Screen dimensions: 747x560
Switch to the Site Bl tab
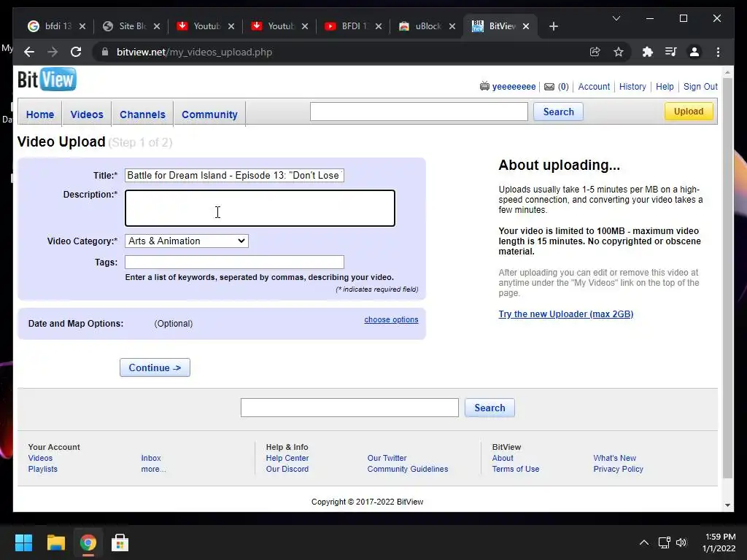[126, 26]
